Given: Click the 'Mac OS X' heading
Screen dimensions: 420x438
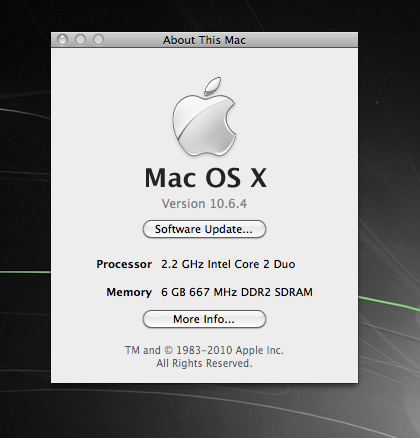Looking at the screenshot, I should (206, 178).
